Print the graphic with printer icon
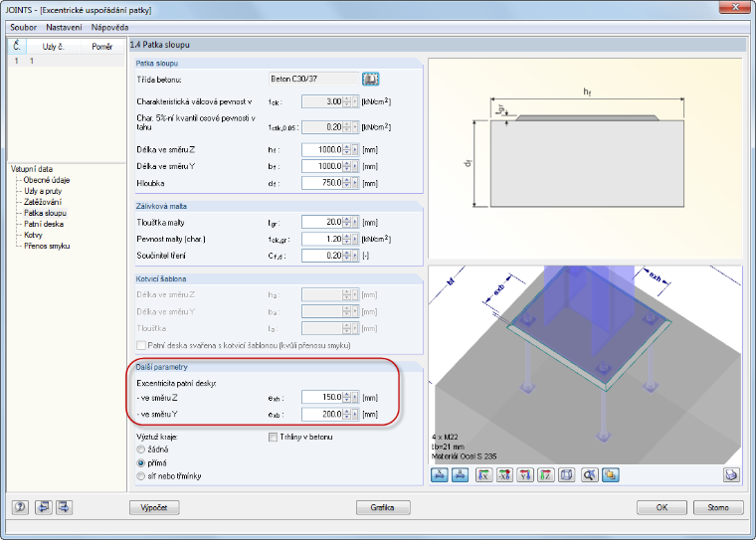Viewport: 756px width, 540px height. click(x=731, y=475)
